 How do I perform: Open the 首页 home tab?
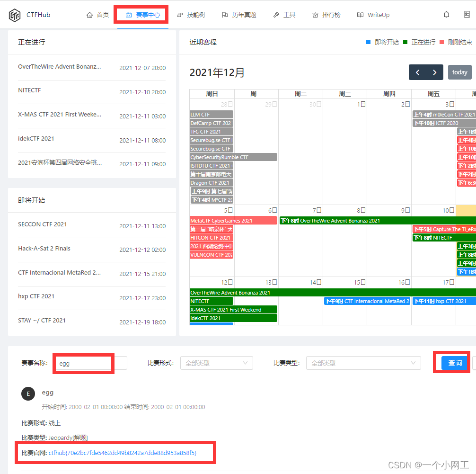click(x=98, y=15)
